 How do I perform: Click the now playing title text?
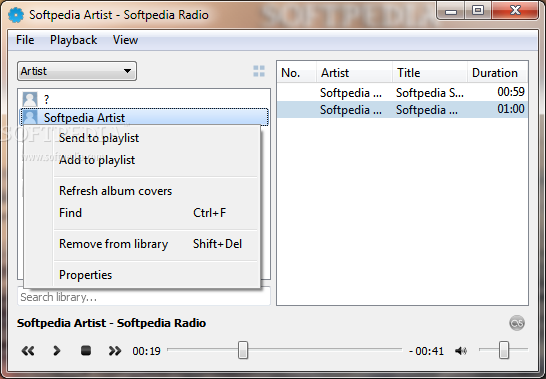tap(111, 323)
